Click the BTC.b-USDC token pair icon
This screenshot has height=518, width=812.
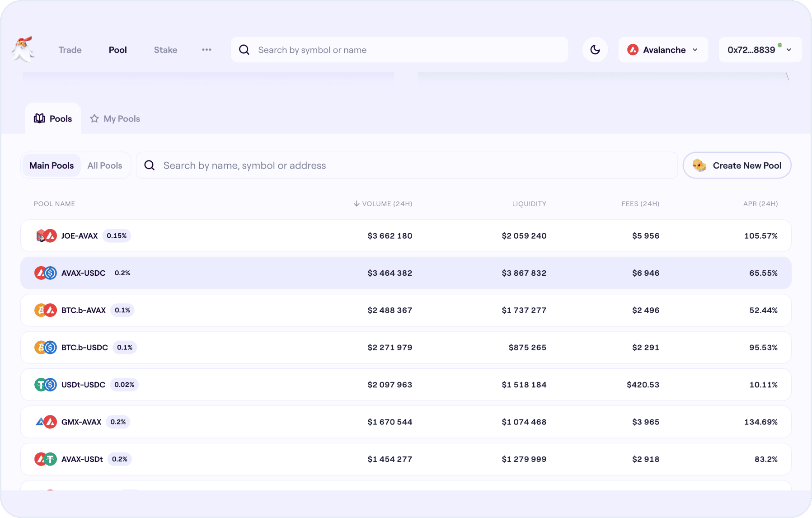click(46, 347)
